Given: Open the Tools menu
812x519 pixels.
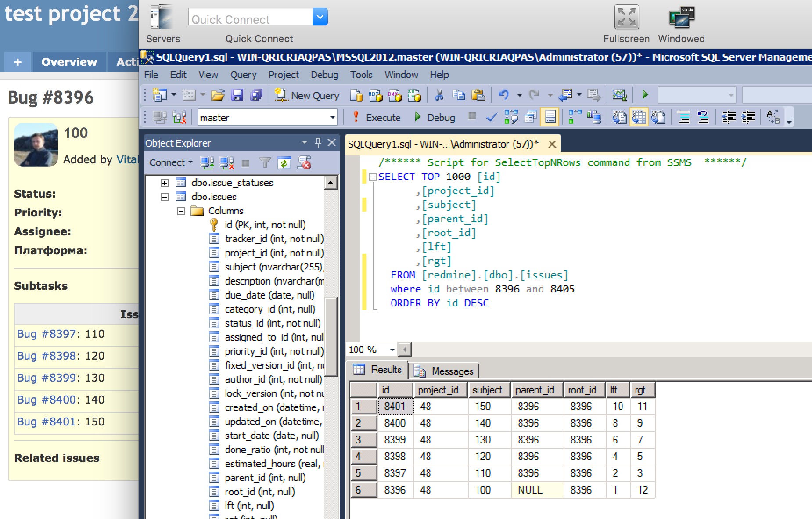Looking at the screenshot, I should (361, 75).
